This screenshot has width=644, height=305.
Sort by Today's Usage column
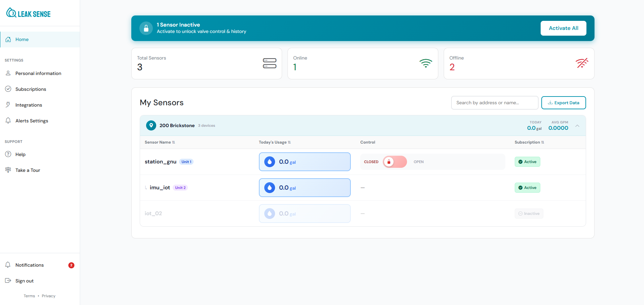275,142
